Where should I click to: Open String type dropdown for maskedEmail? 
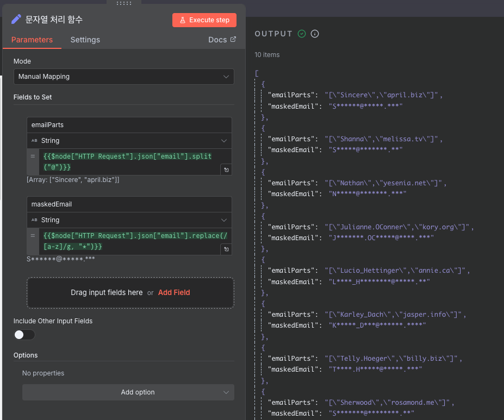tap(129, 220)
